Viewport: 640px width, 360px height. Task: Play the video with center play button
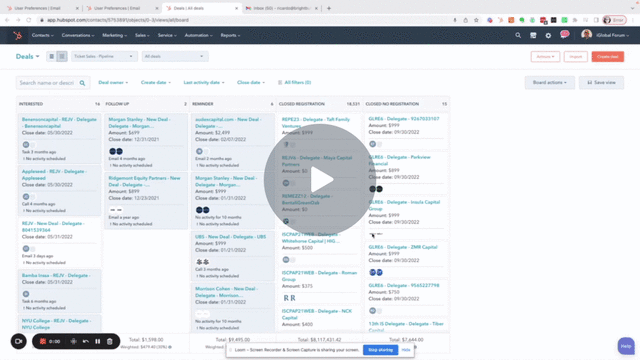click(320, 180)
